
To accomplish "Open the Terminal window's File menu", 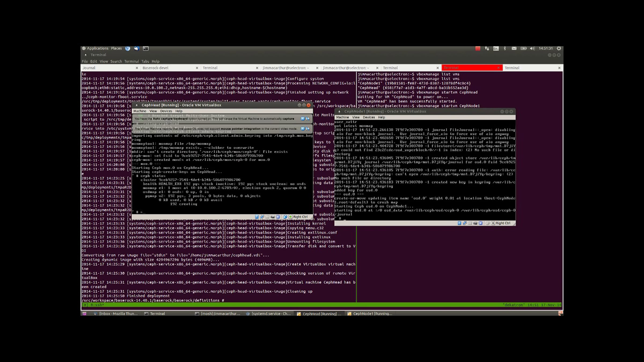I will (x=85, y=61).
